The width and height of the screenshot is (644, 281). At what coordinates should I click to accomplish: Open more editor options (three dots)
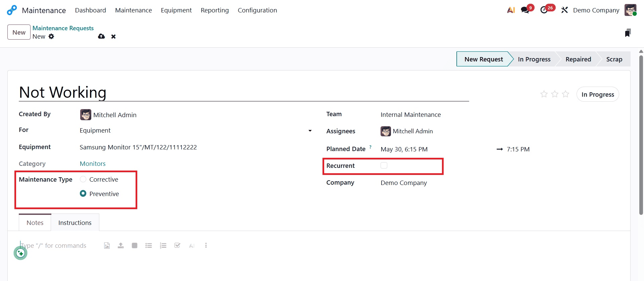click(x=206, y=245)
